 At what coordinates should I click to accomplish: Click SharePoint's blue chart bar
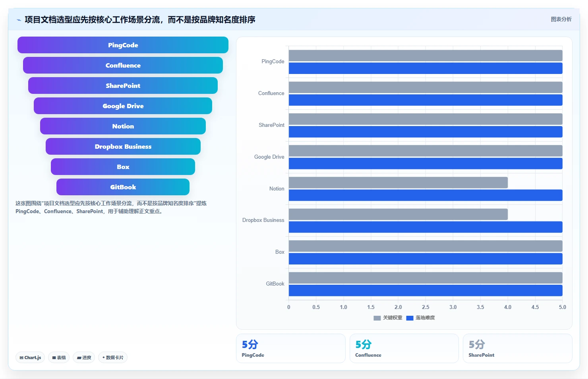pyautogui.click(x=426, y=132)
